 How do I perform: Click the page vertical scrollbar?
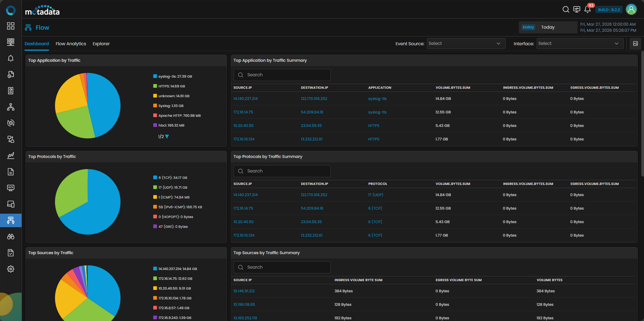[x=642, y=114]
